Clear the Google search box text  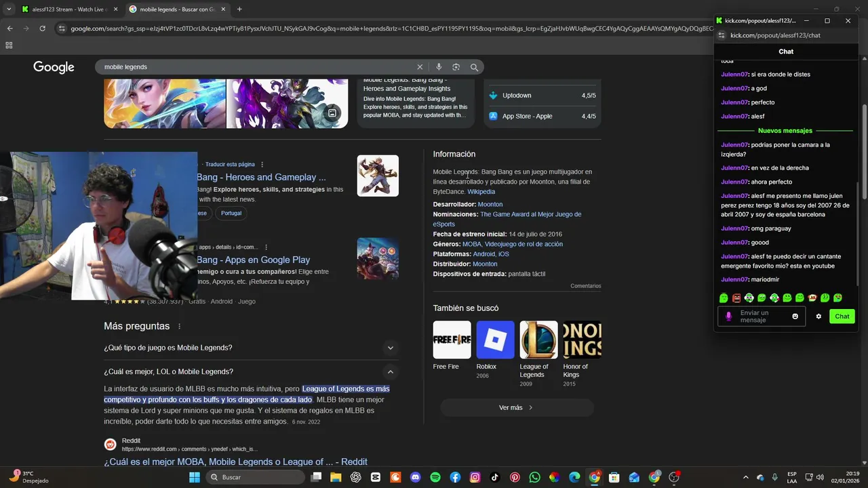[x=420, y=67]
